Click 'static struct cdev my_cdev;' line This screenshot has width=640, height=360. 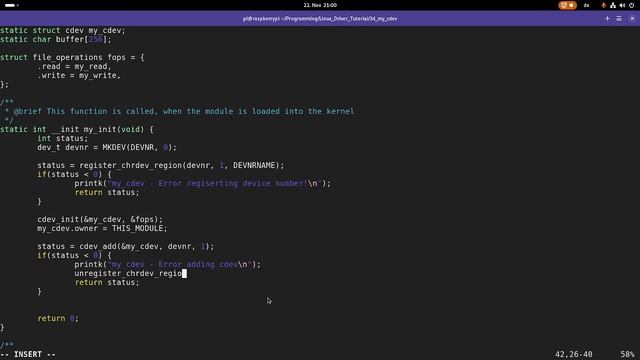pos(63,30)
